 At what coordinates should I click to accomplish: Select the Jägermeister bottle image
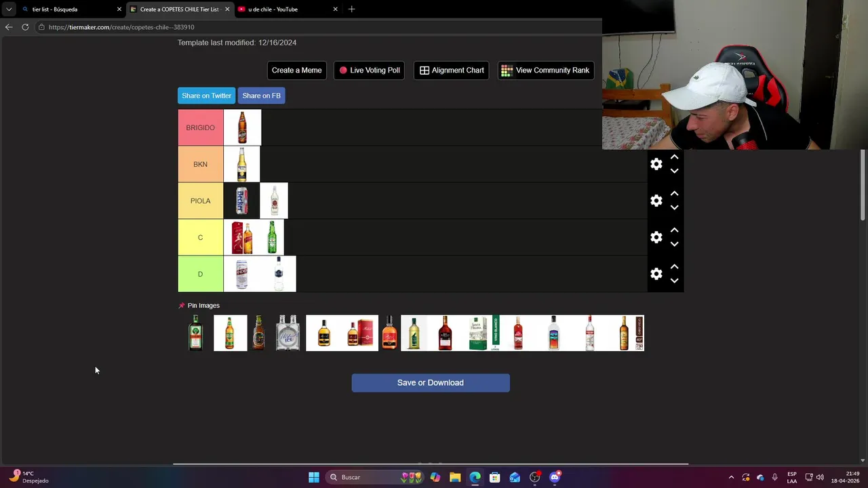click(x=195, y=333)
